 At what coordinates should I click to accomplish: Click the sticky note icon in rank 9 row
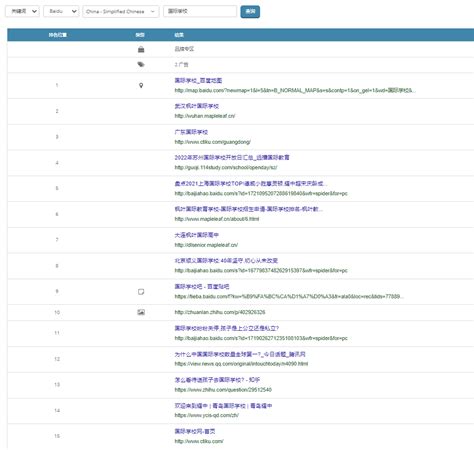(x=141, y=292)
